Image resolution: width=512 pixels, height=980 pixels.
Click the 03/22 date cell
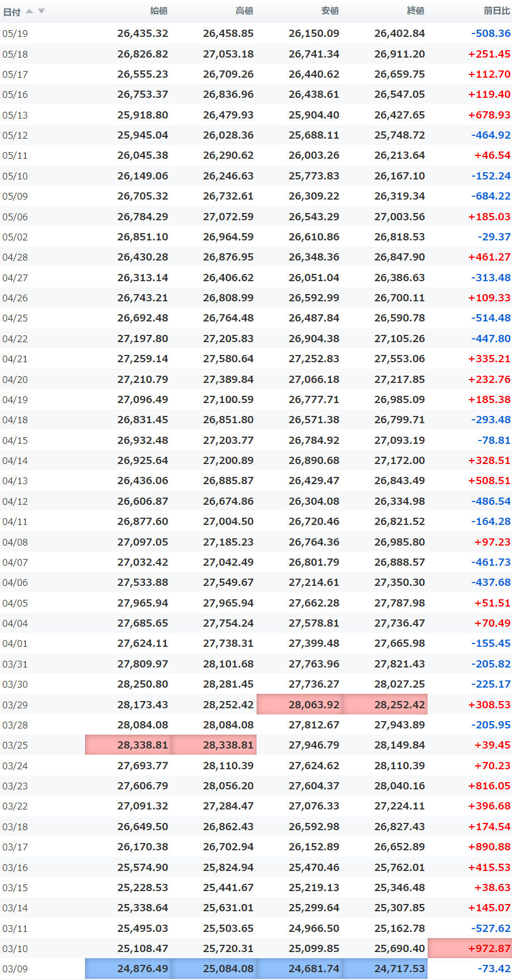point(15,806)
